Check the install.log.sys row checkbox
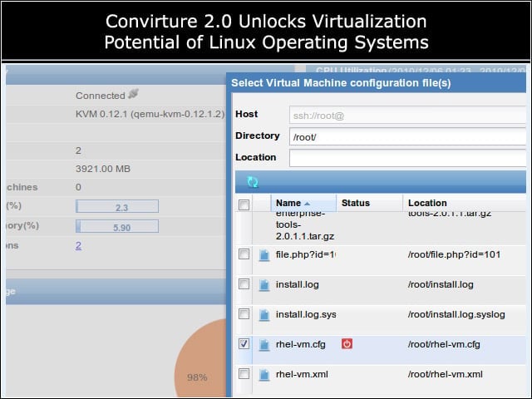 tap(244, 314)
